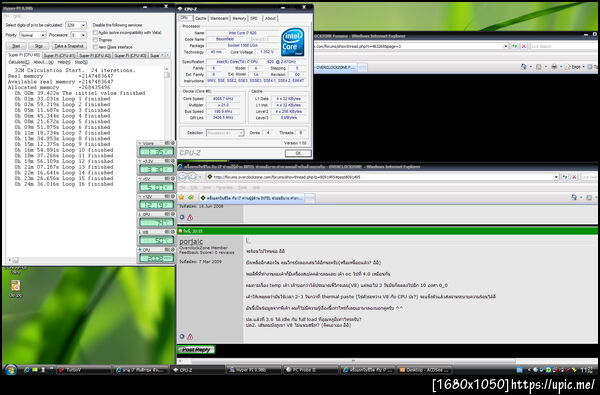
Task: Select Super PI CPU #0 tab
Action: [x=24, y=55]
